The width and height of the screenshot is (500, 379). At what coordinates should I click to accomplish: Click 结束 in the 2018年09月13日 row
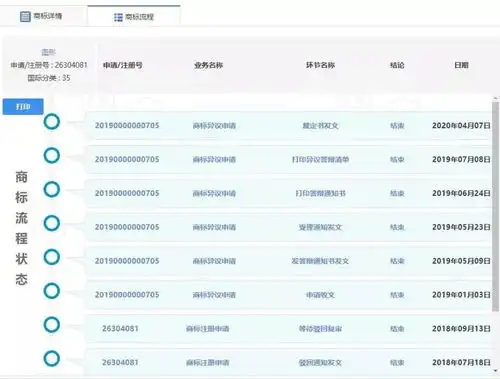click(x=397, y=329)
